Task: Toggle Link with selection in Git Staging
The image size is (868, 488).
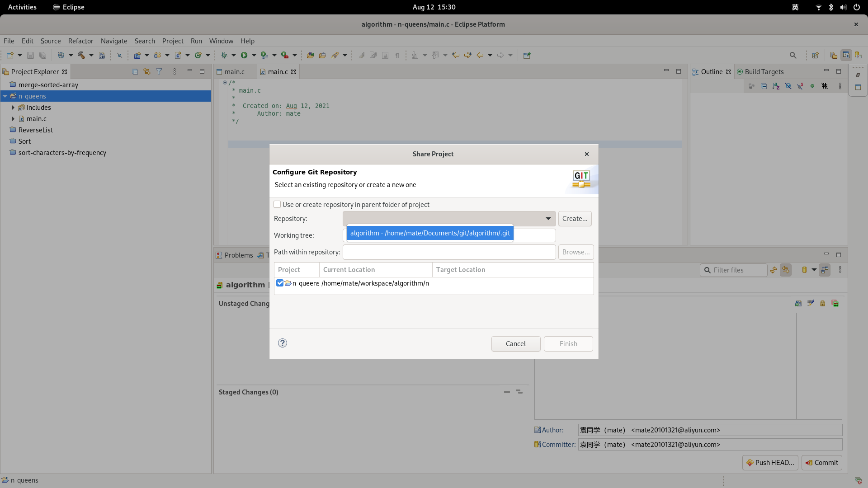Action: pyautogui.click(x=786, y=270)
